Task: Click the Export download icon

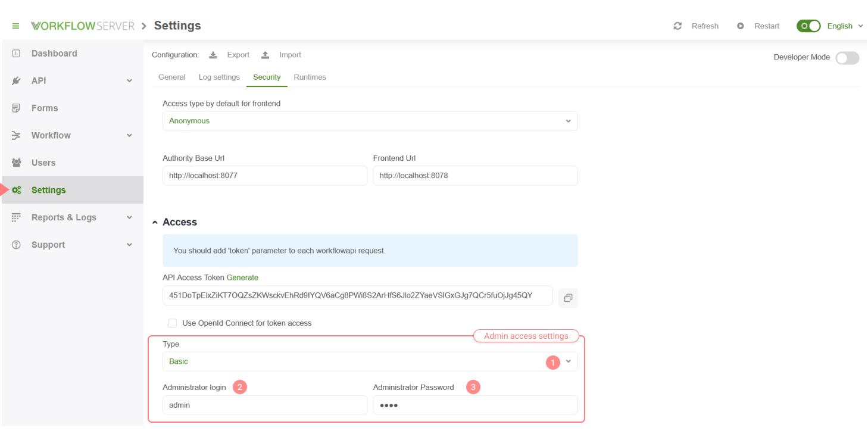Action: (213, 55)
